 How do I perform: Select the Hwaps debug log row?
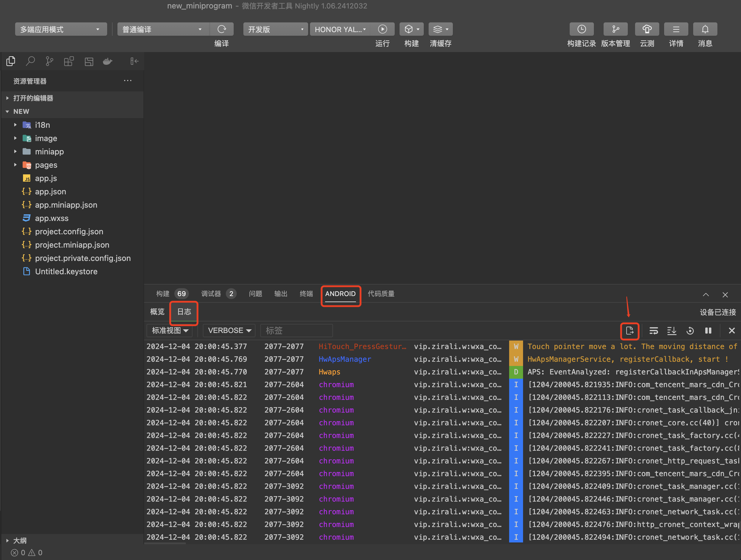coord(442,372)
